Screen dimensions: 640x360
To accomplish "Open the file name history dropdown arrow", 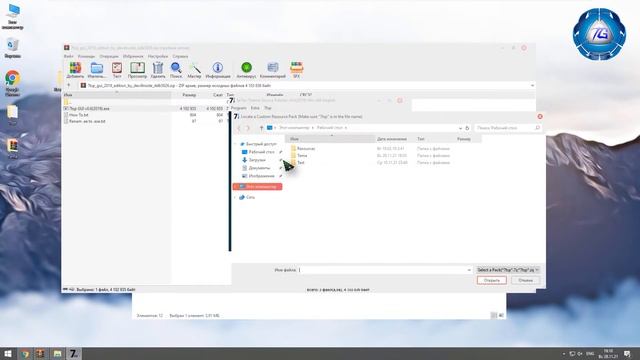I will pos(469,270).
